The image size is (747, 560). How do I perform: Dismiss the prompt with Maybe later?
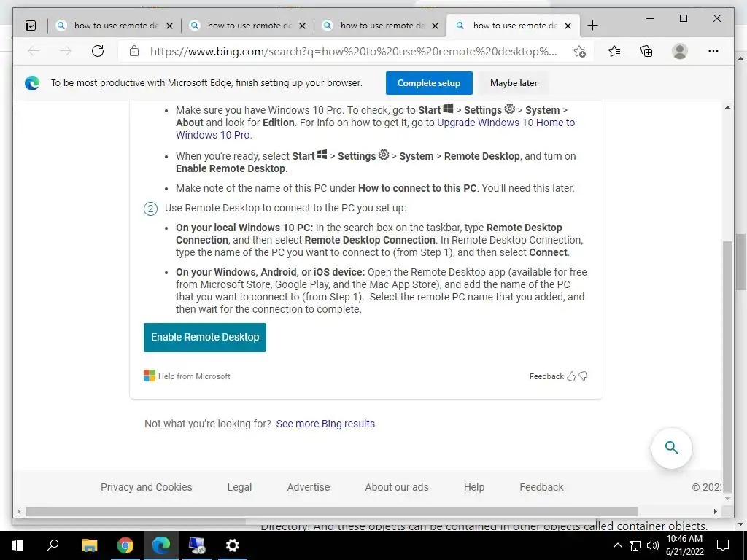coord(514,83)
